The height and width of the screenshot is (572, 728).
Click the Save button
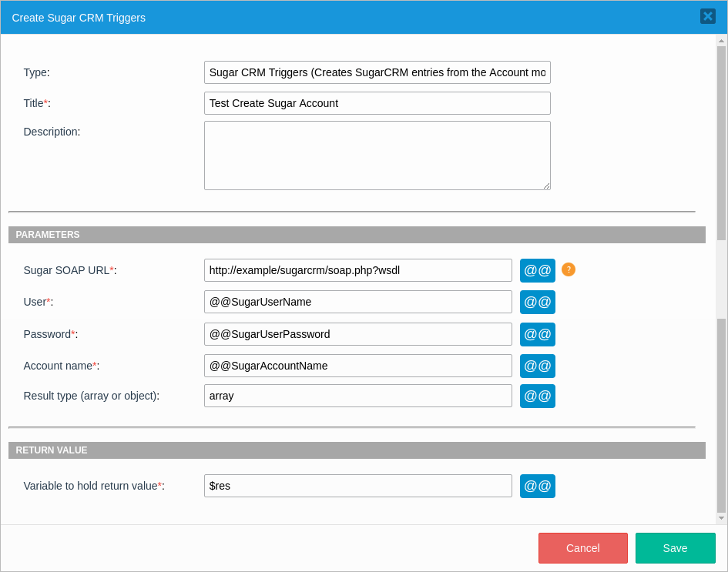(675, 548)
